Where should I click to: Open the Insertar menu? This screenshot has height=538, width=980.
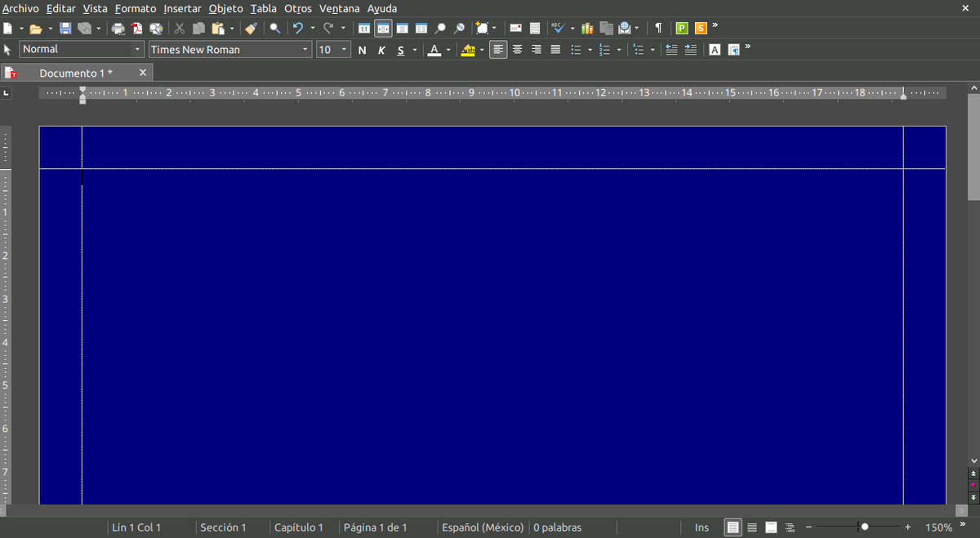(182, 8)
